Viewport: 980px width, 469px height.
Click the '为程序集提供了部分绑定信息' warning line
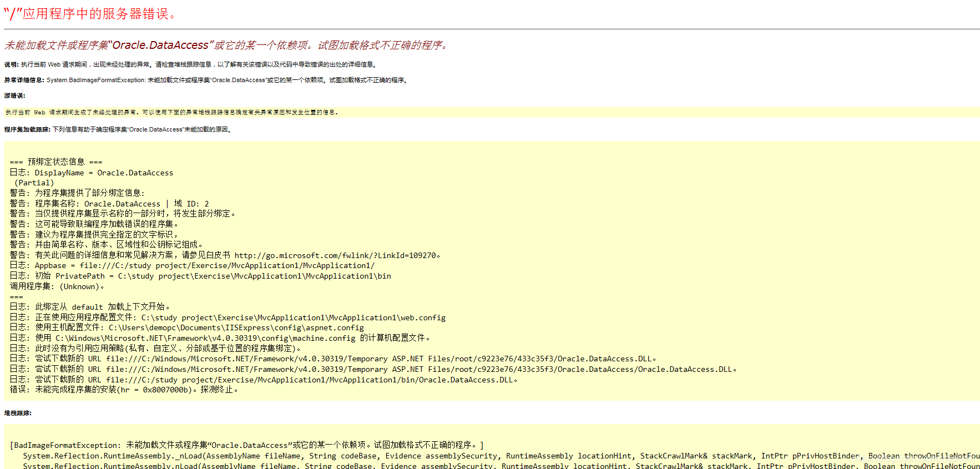pos(77,193)
